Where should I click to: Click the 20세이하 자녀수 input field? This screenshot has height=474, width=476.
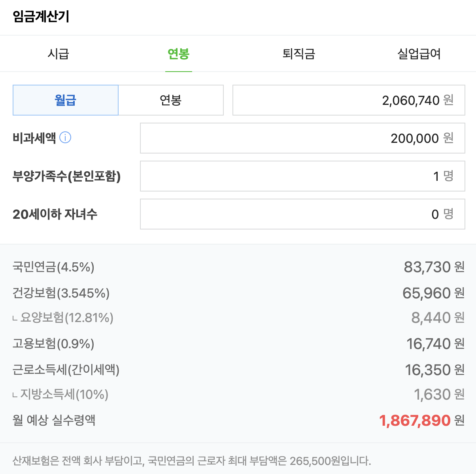pyautogui.click(x=302, y=214)
